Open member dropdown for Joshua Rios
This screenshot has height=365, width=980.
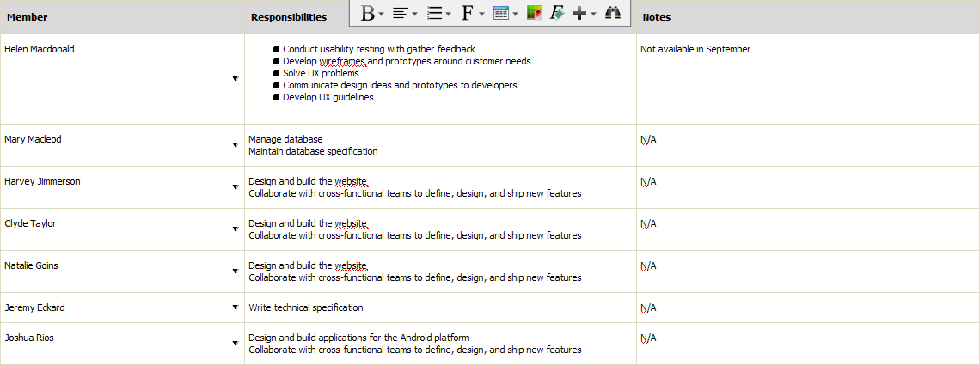(235, 344)
